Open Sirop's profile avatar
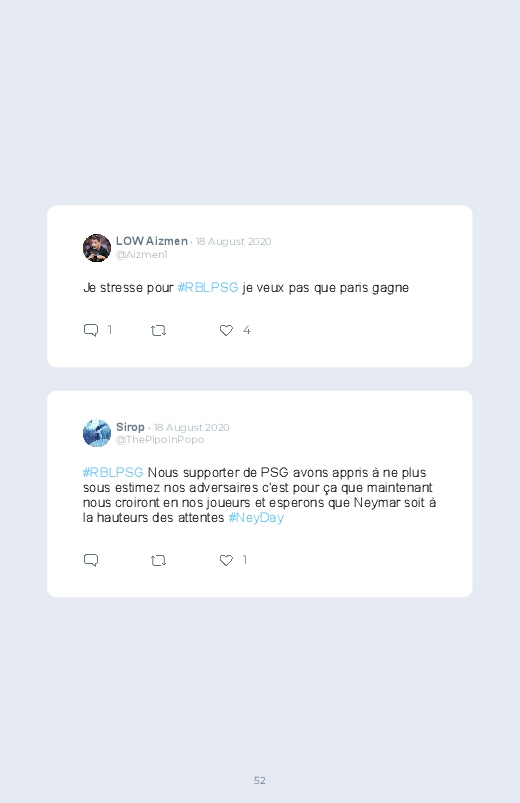 coord(97,433)
